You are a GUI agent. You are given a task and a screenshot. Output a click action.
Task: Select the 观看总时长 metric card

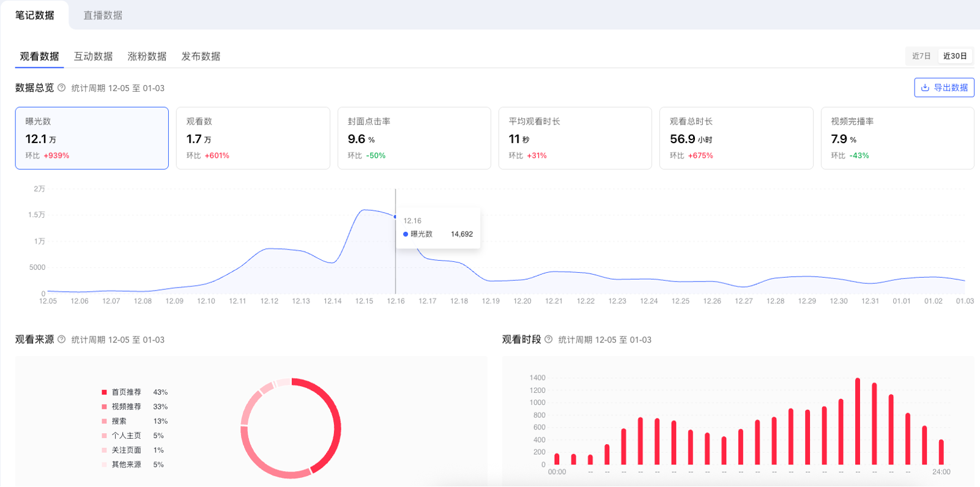coord(736,138)
